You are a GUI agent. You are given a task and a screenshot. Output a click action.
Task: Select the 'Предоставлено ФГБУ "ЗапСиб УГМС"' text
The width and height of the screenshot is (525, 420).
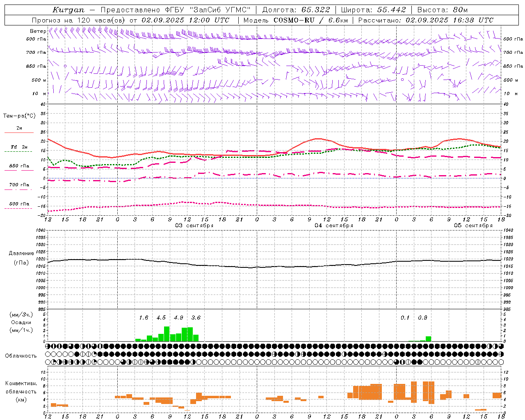[176, 10]
